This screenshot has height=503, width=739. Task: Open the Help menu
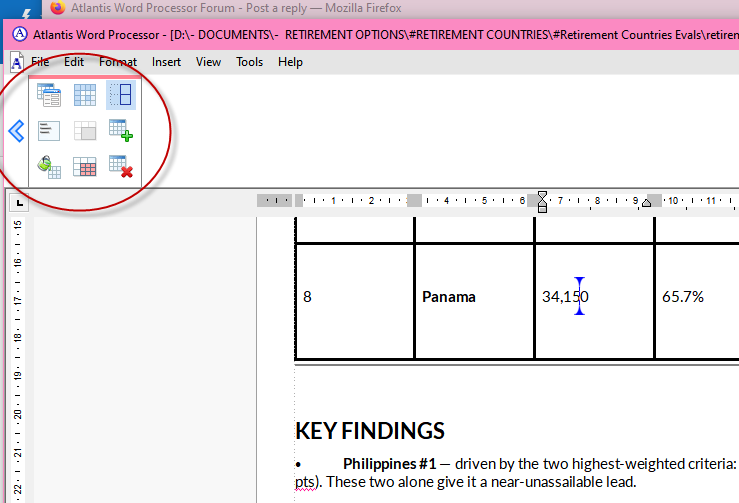point(290,62)
